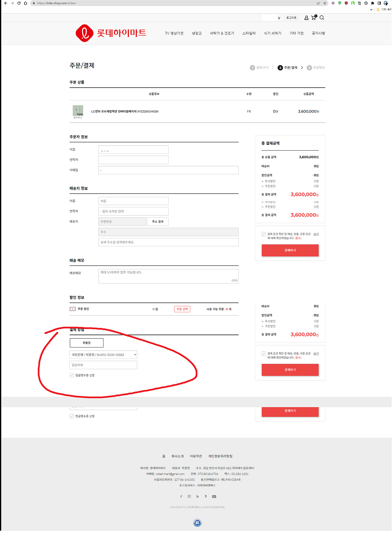Click the 결제하기 button nearest the footer
392x540 pixels.
(290, 411)
